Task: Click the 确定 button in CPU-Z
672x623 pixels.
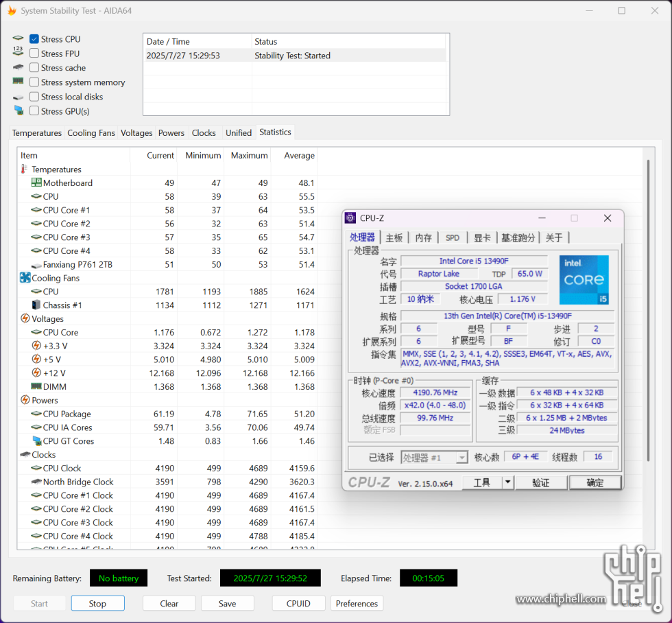Action: (595, 483)
